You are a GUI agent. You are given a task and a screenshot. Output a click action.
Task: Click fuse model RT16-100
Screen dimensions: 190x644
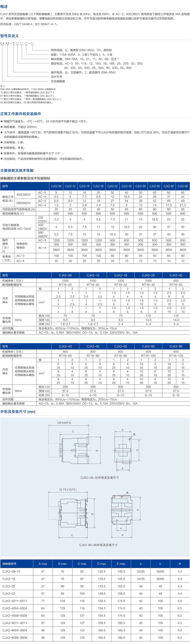pos(148,356)
